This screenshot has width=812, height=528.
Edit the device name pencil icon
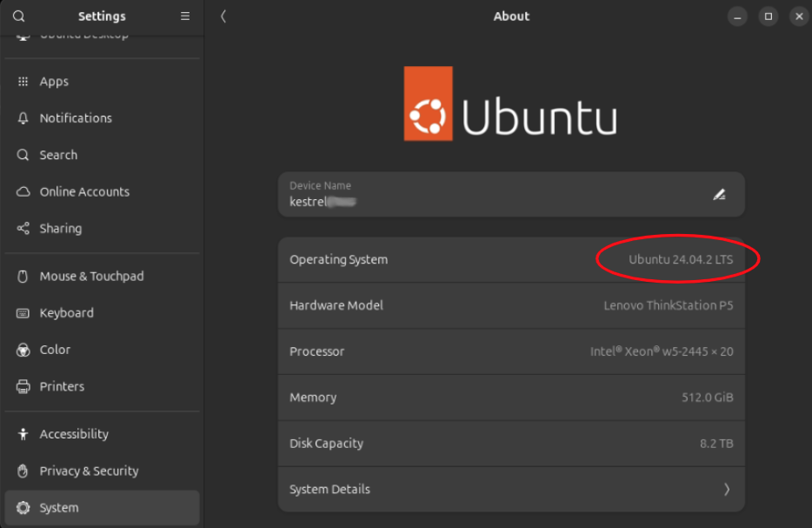point(719,194)
